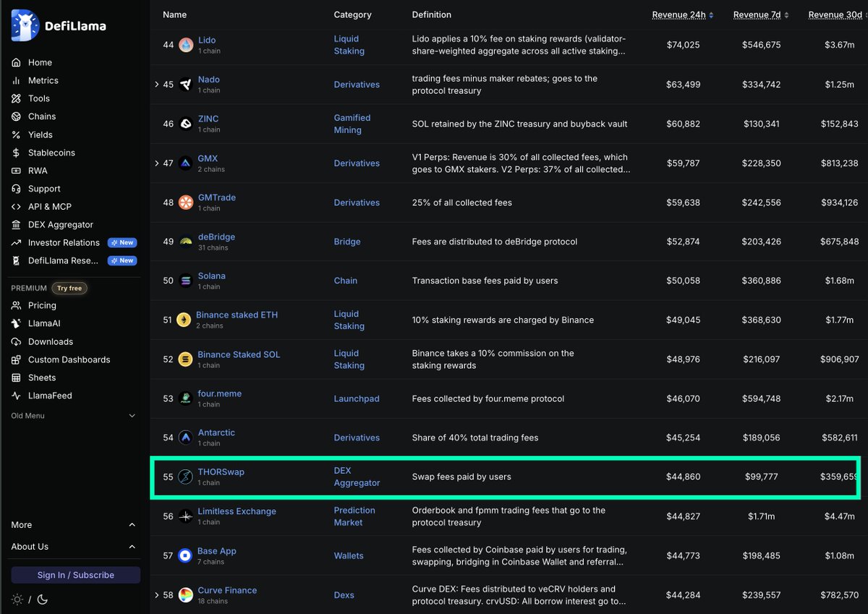Open Investor Relations in sidebar
868x614 pixels.
(x=64, y=243)
